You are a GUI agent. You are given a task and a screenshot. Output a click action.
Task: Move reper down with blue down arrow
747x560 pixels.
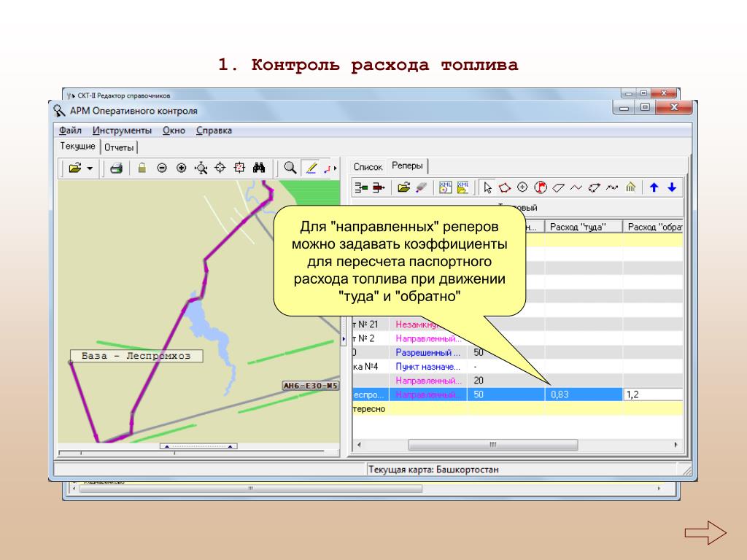point(672,187)
